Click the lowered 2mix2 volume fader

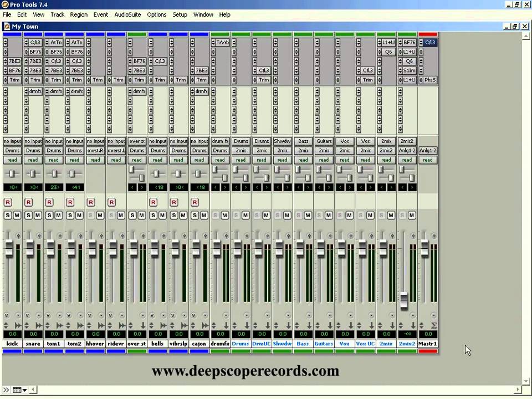(x=404, y=300)
